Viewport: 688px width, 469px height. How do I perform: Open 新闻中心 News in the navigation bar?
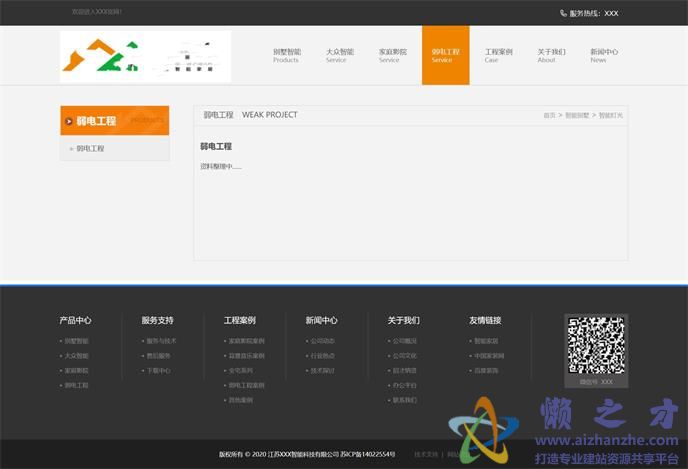(604, 55)
